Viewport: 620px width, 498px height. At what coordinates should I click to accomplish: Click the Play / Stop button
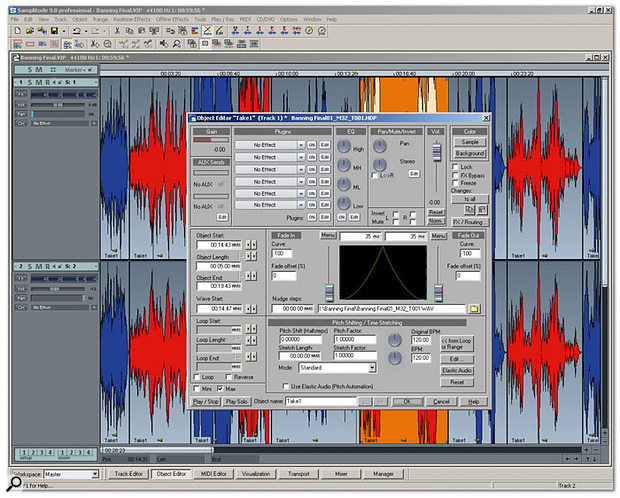(x=206, y=401)
